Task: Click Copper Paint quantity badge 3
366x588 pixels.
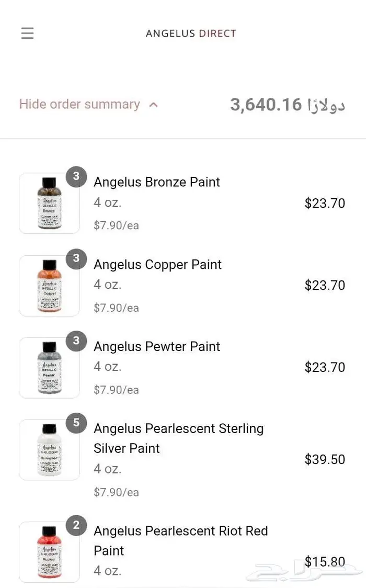Action: tap(76, 258)
